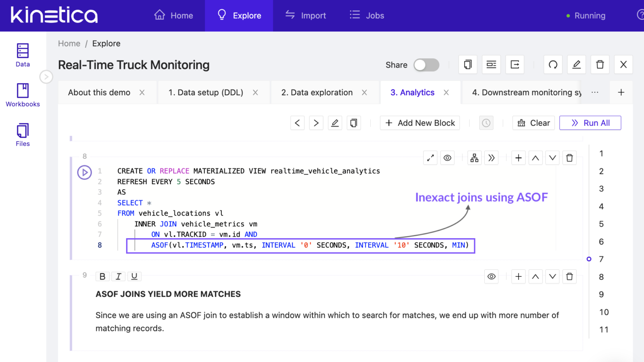Hide block 8 output via the eye icon
The image size is (644, 362).
[447, 157]
